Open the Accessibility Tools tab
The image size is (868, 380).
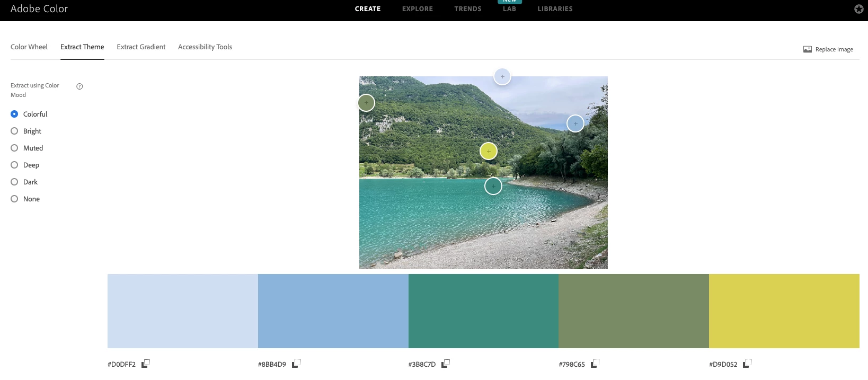coord(205,47)
